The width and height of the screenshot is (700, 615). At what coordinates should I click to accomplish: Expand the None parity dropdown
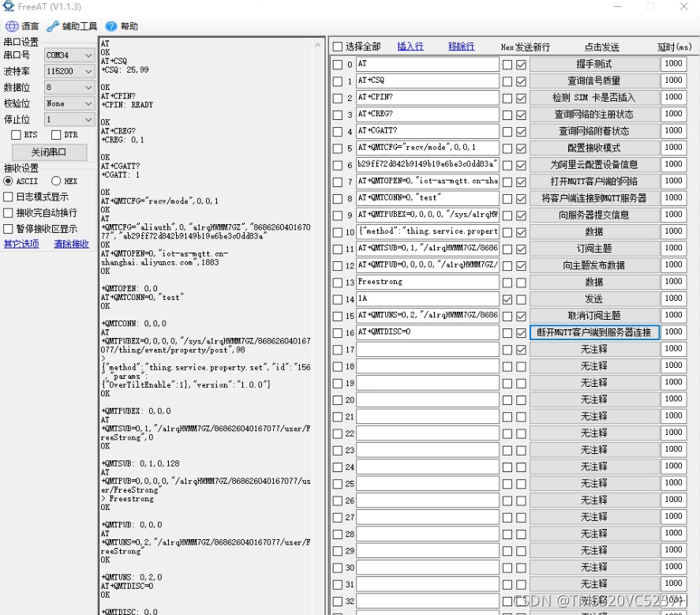click(x=69, y=103)
